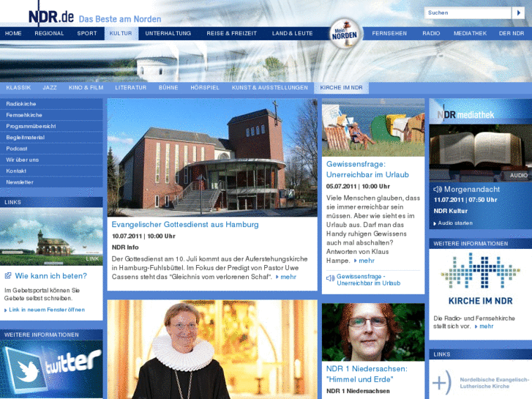
Task: Open the SPORT section
Action: (x=87, y=33)
